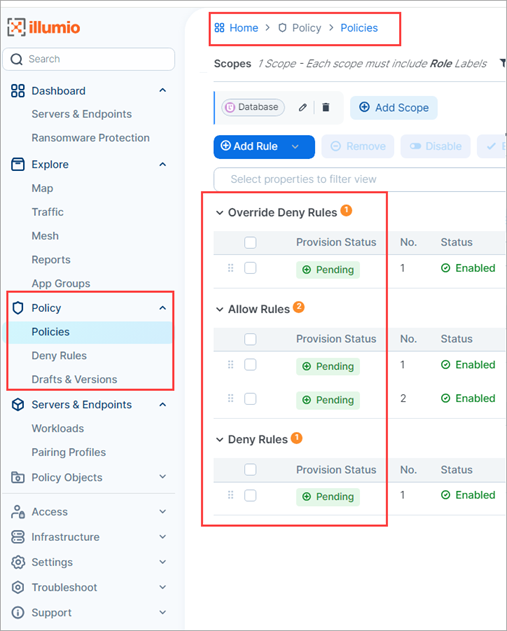Select the checkbox for Allow rule 2
The height and width of the screenshot is (631, 507).
(x=250, y=399)
